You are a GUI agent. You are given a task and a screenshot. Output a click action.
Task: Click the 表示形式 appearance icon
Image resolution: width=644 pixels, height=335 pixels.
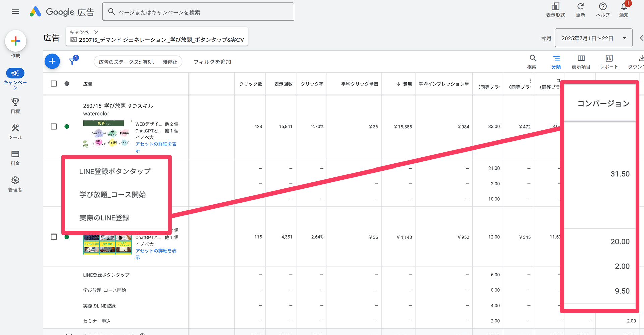click(x=555, y=7)
